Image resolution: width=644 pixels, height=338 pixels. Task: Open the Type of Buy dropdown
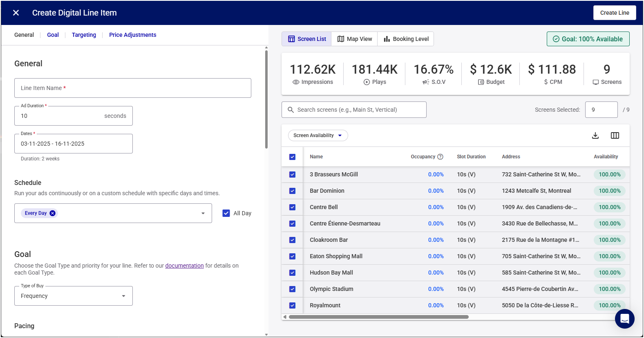[74, 296]
